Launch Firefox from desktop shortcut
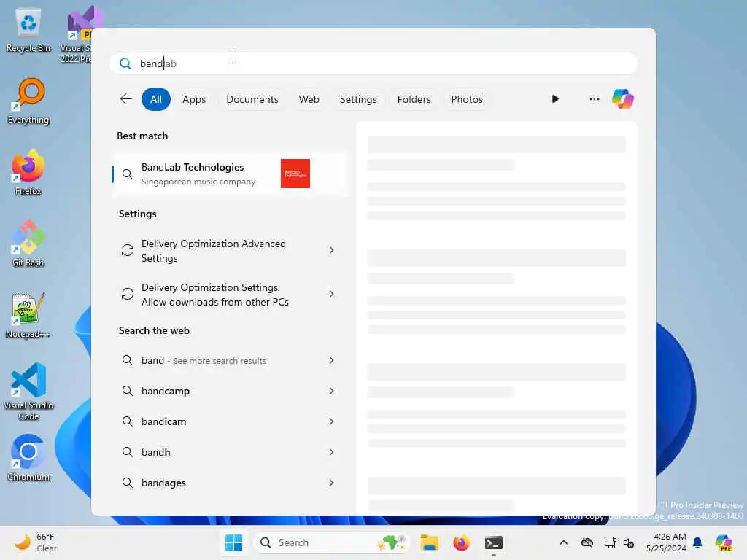Screen dimensions: 747x560 pyautogui.click(x=28, y=173)
